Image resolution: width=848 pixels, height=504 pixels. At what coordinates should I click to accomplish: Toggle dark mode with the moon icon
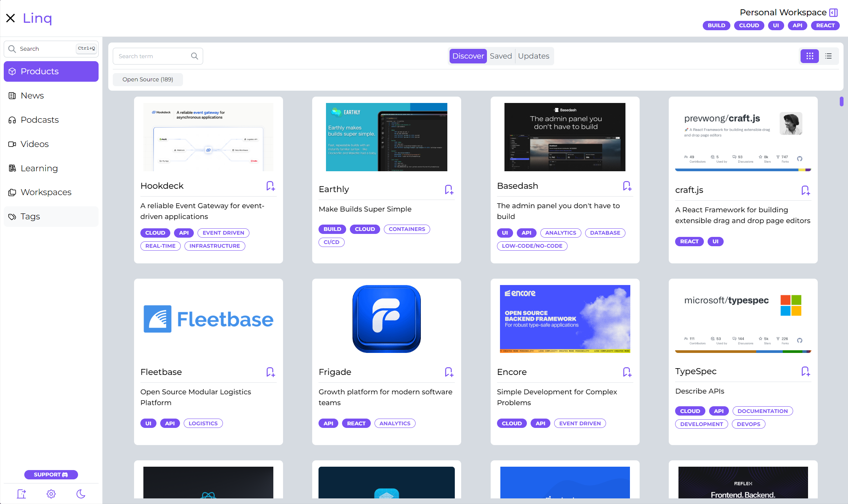coord(81,494)
